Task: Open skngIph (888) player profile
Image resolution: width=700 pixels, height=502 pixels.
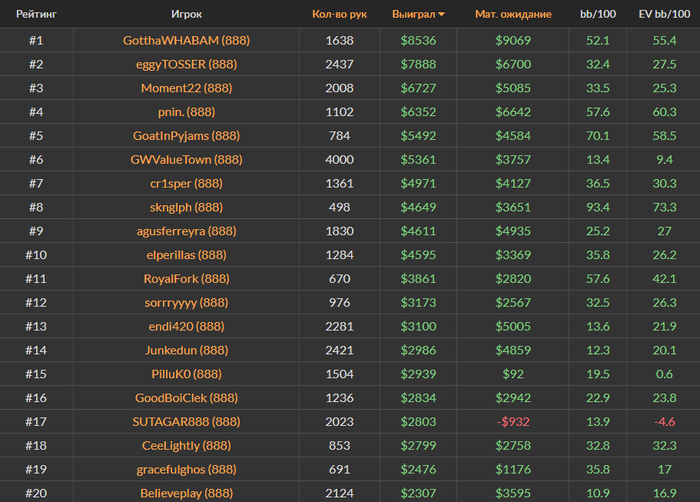Action: tap(186, 207)
